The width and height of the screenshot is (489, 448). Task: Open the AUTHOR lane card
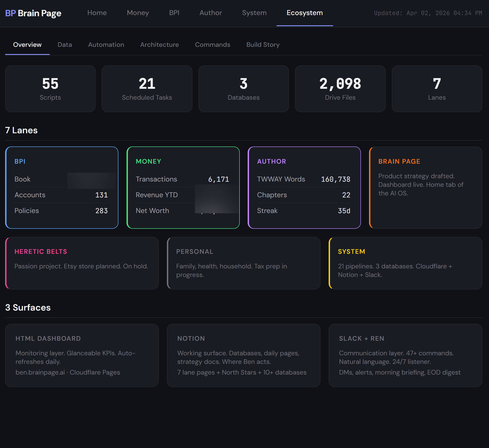click(304, 187)
